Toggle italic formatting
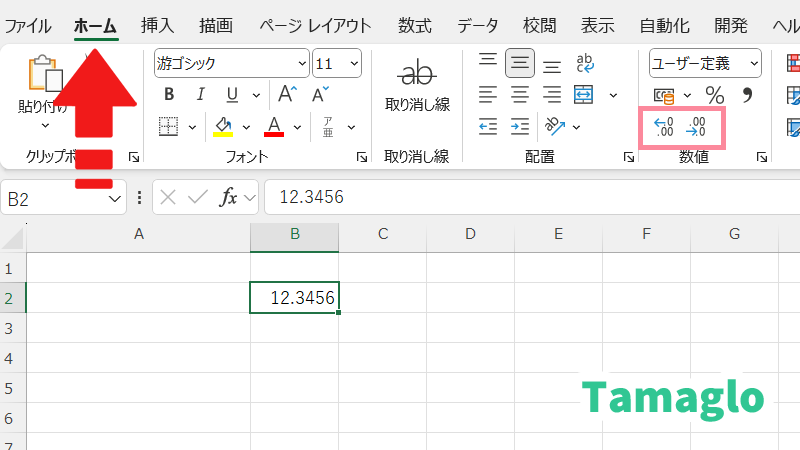Viewport: 800px width, 450px height. [201, 95]
